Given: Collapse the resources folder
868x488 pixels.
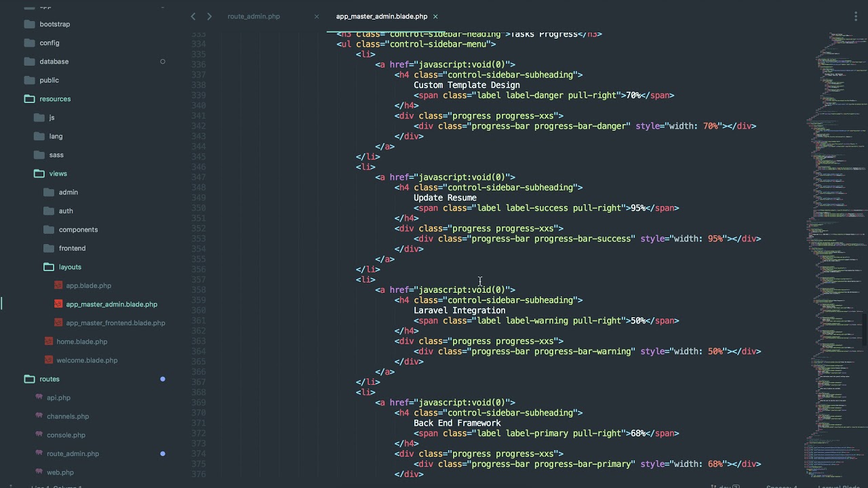Looking at the screenshot, I should (x=29, y=99).
